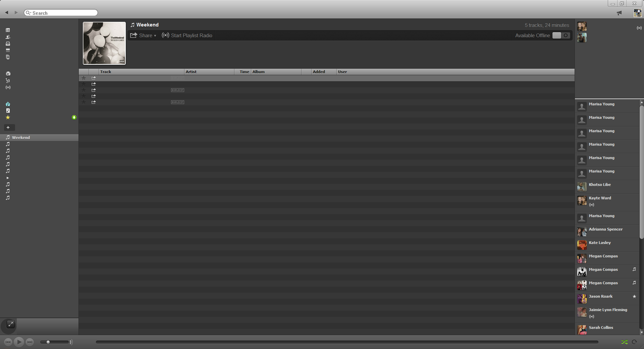The height and width of the screenshot is (349, 644).
Task: Click the friend feed scroll-down arrow
Action: tap(642, 332)
